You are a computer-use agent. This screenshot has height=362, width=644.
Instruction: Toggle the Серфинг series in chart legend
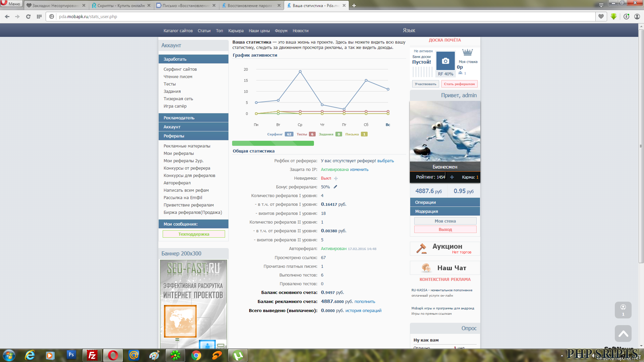(x=275, y=134)
